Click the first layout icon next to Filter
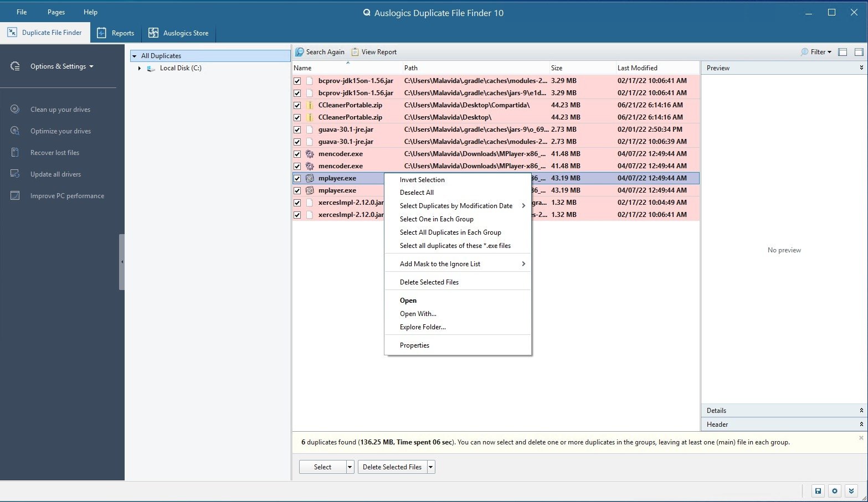The width and height of the screenshot is (868, 502). [x=843, y=52]
